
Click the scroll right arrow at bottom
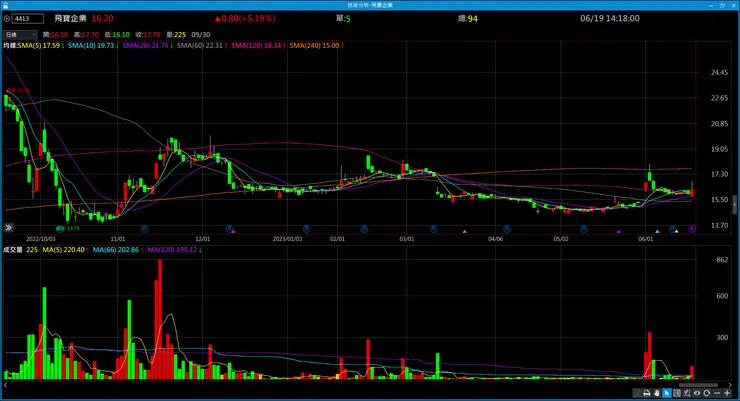tap(730, 385)
